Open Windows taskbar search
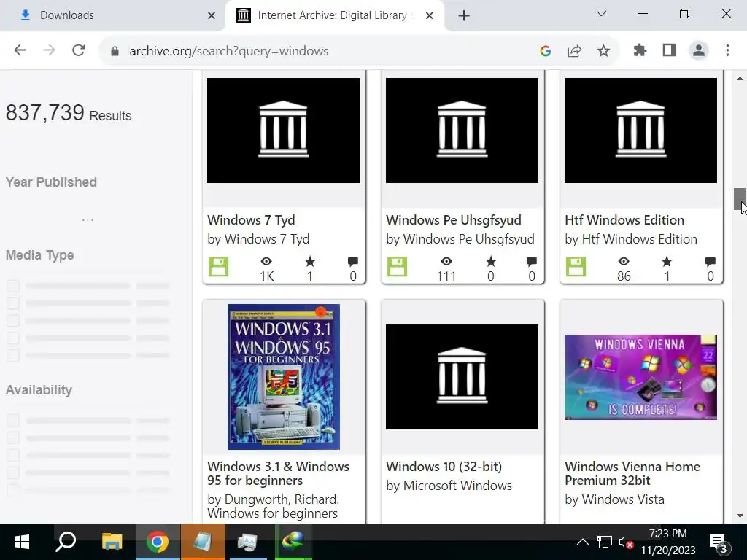The image size is (747, 560). (66, 542)
